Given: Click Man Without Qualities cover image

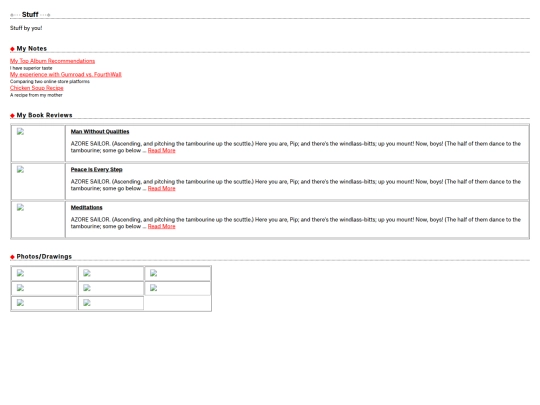Looking at the screenshot, I should tap(20, 132).
